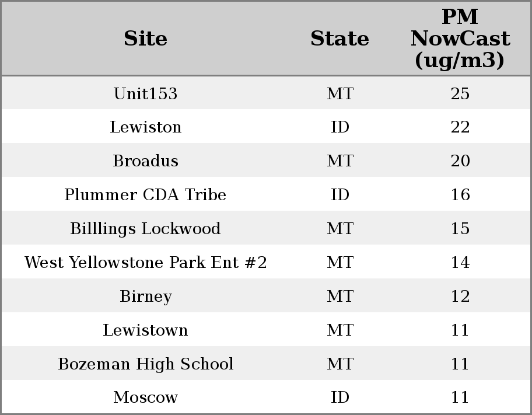Click the Broadus site entry
532x415 pixels.
[145, 161]
